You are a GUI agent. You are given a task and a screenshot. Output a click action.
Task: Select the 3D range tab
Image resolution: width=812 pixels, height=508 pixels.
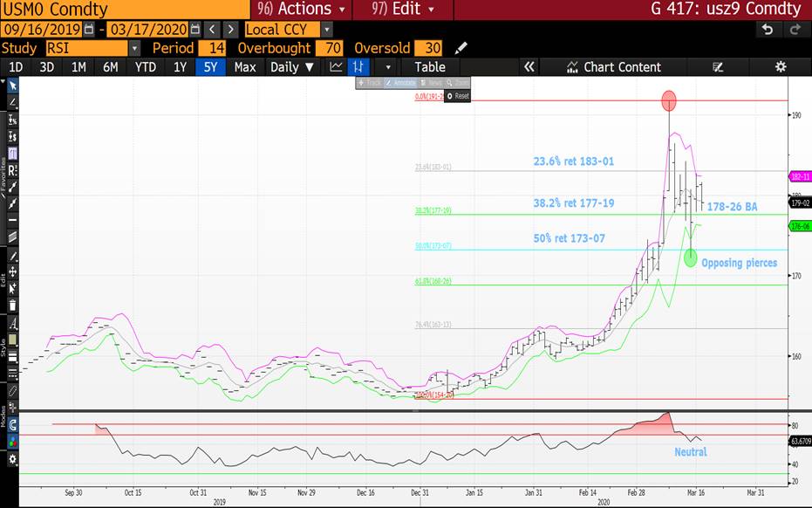click(x=47, y=67)
